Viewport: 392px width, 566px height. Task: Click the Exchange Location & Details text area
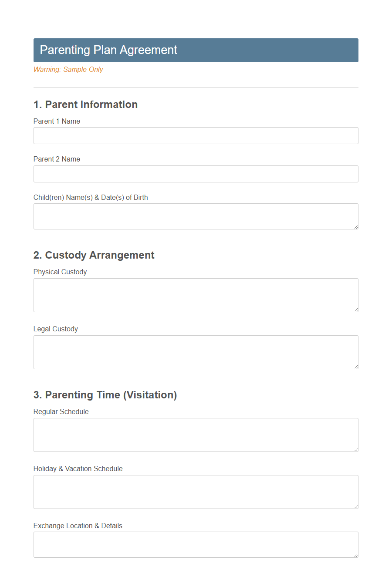[x=196, y=544]
